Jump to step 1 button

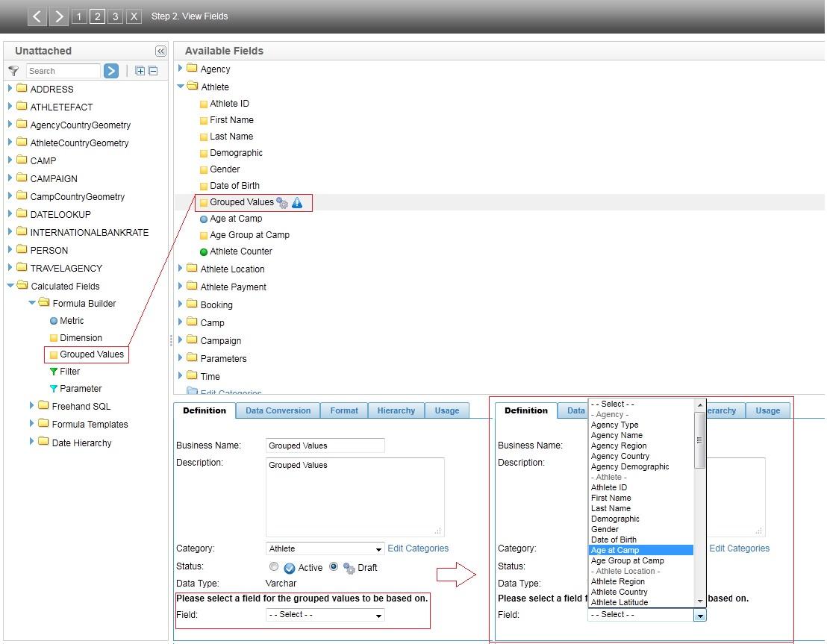(x=79, y=16)
